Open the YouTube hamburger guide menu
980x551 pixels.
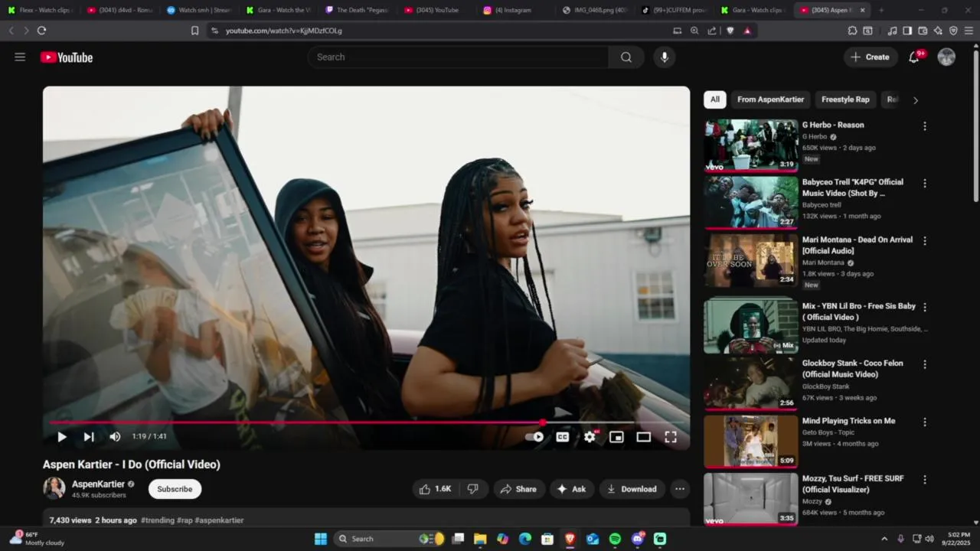pyautogui.click(x=20, y=57)
